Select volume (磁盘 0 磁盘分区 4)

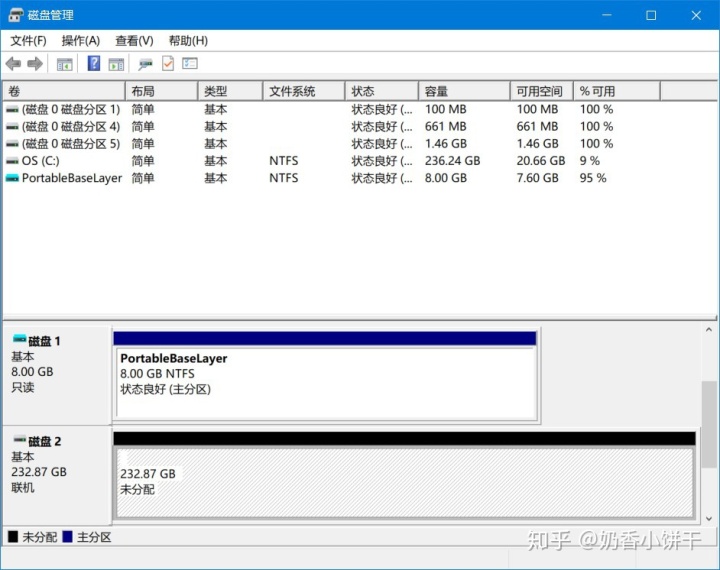pos(71,127)
